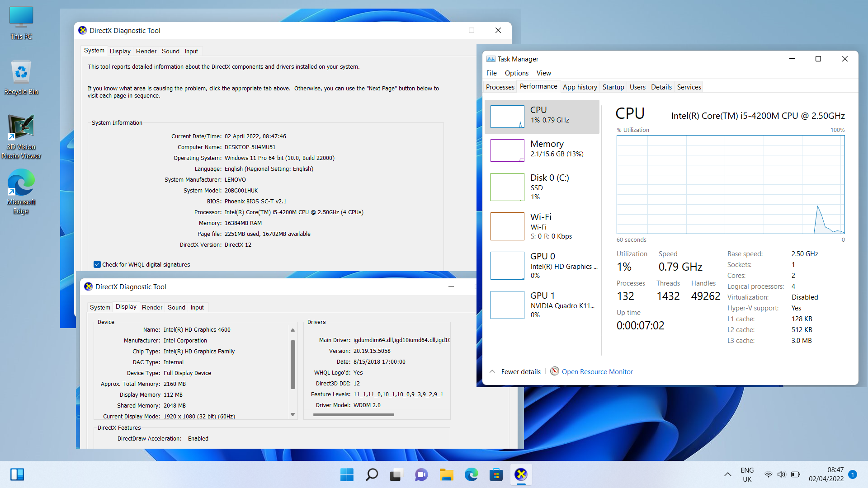Collapse Task Manager with Fewer details
Image resolution: width=868 pixels, height=488 pixels.
(515, 371)
